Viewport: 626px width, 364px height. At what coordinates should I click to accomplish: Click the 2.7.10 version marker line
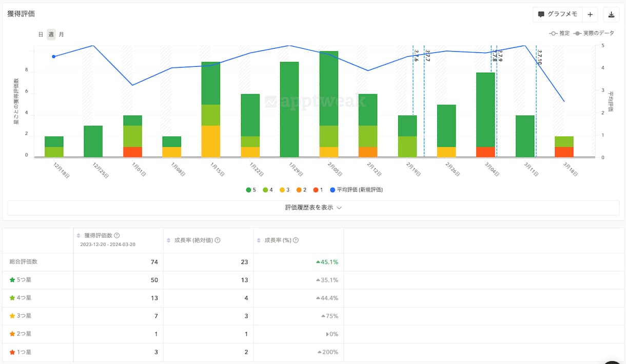tap(536, 102)
